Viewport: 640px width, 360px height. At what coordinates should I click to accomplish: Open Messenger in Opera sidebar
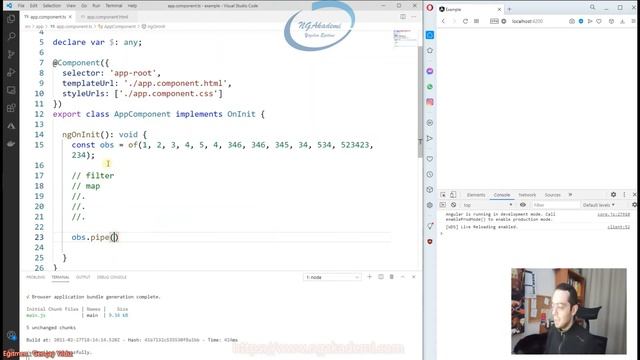pos(430,71)
